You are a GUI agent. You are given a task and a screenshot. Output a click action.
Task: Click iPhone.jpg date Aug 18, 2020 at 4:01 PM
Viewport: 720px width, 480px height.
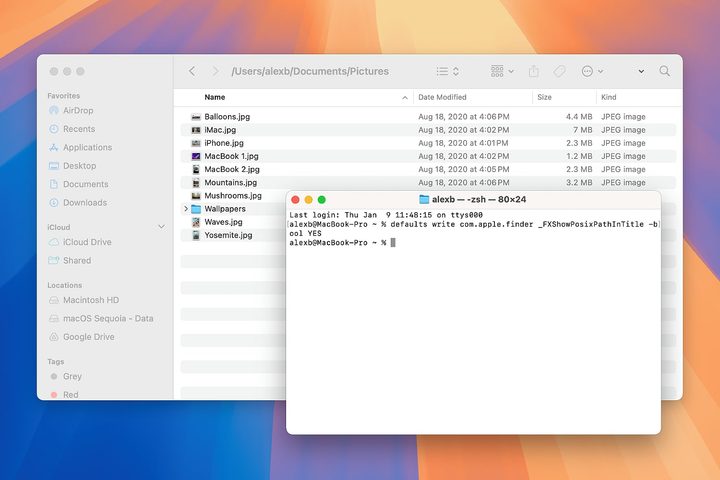[463, 143]
